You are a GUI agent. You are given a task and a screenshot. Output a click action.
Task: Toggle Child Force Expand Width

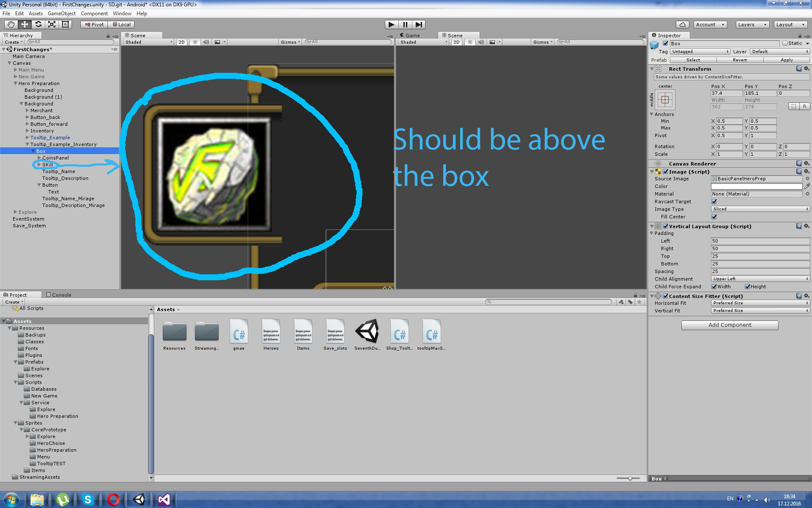[x=714, y=287]
